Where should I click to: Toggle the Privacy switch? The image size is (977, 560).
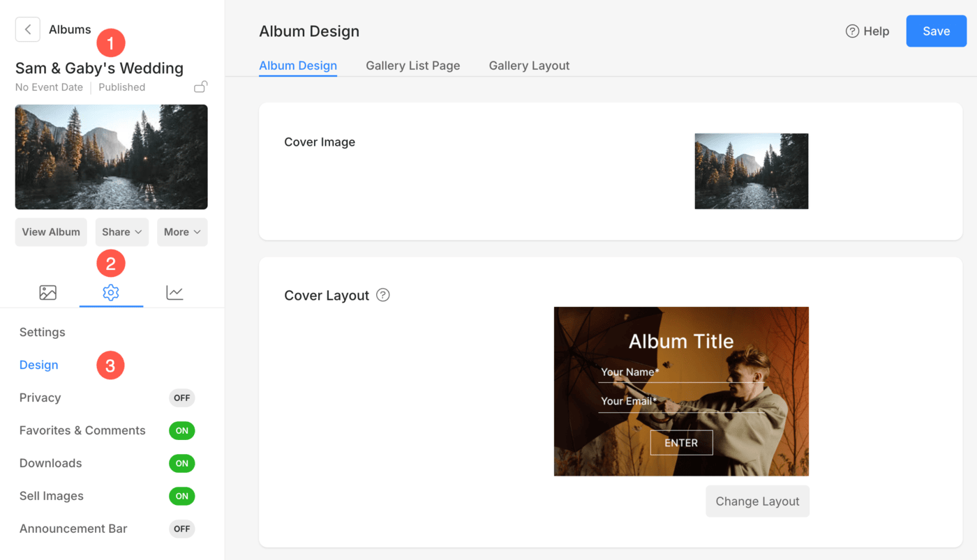pyautogui.click(x=182, y=398)
